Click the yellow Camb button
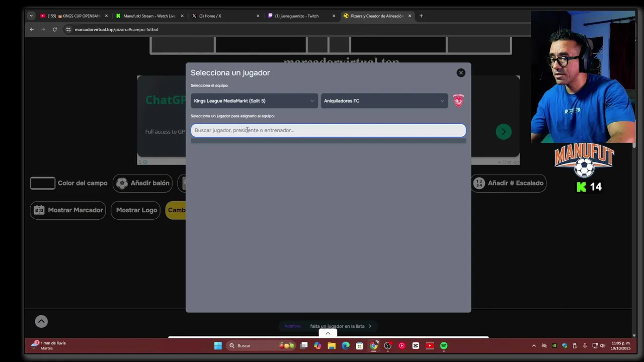644x362 pixels. (x=176, y=210)
